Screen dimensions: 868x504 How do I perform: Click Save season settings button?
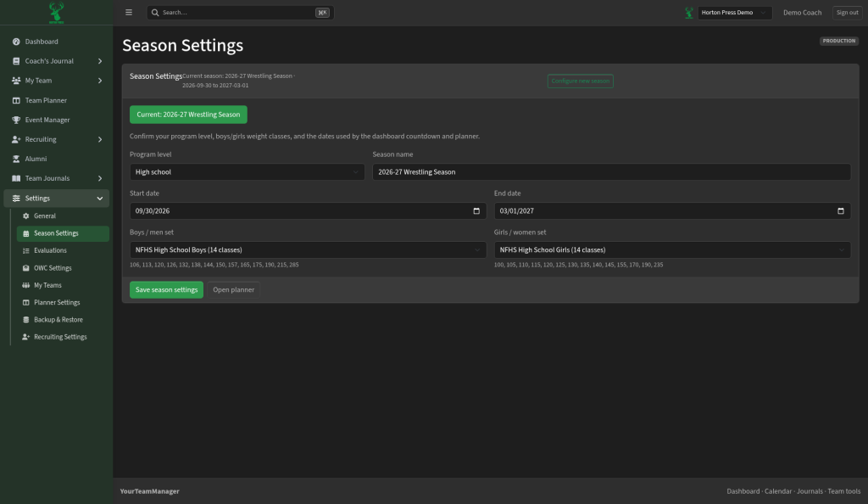pyautogui.click(x=166, y=289)
